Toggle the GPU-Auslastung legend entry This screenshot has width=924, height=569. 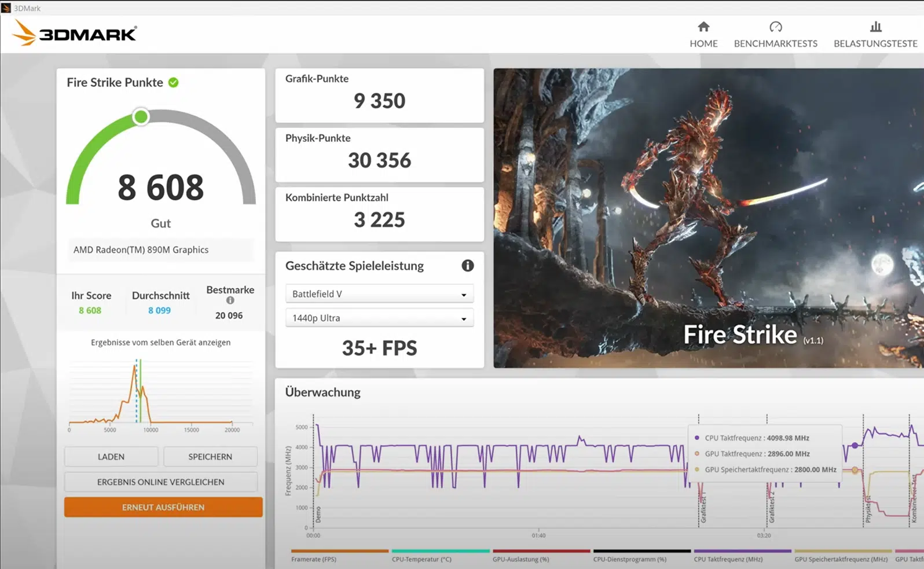pos(520,559)
